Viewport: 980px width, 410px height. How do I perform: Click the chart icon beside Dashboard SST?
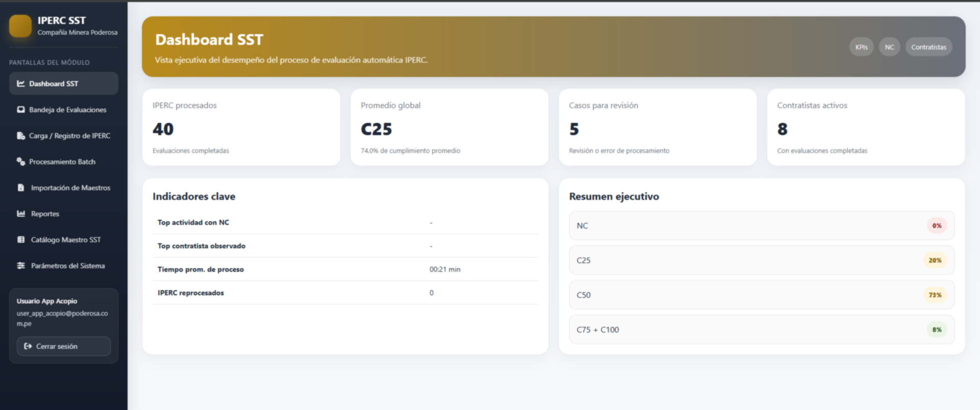(21, 84)
